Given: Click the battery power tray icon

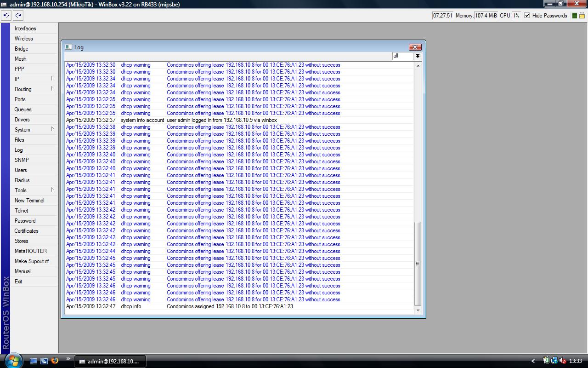Looking at the screenshot, I should pyautogui.click(x=546, y=361).
